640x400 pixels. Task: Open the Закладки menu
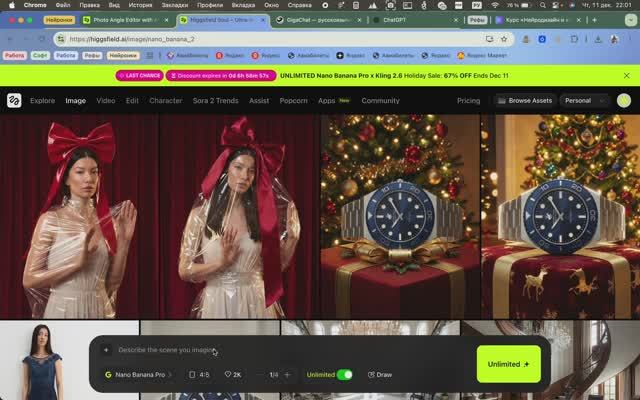click(175, 5)
